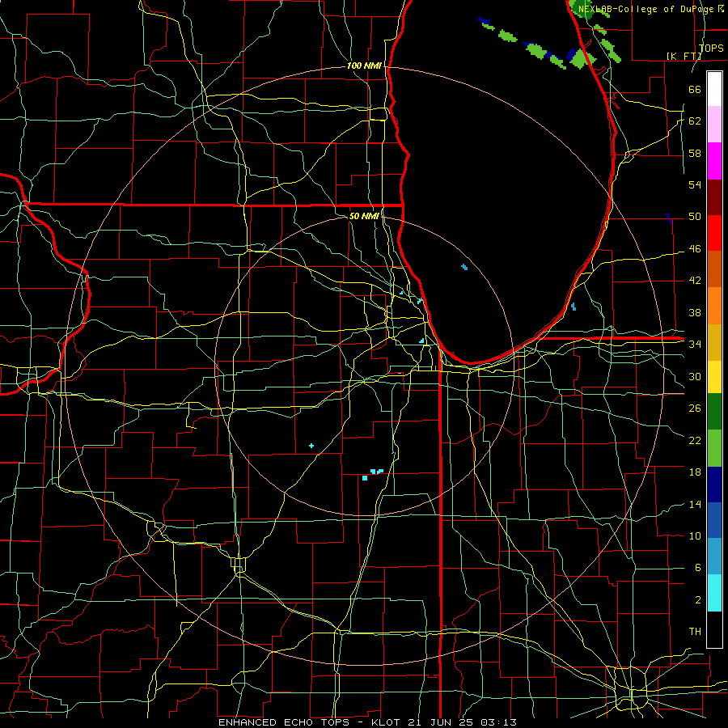Select the 58 legend label

(695, 153)
